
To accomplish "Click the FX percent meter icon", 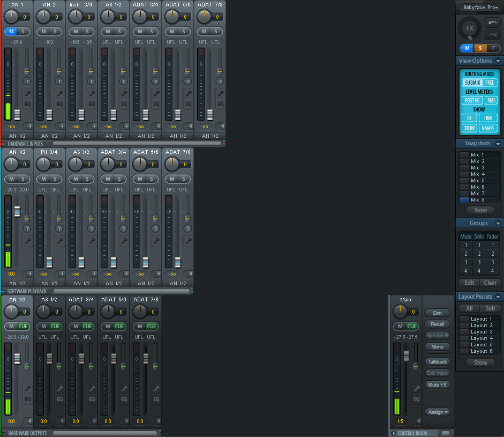I will point(470,28).
